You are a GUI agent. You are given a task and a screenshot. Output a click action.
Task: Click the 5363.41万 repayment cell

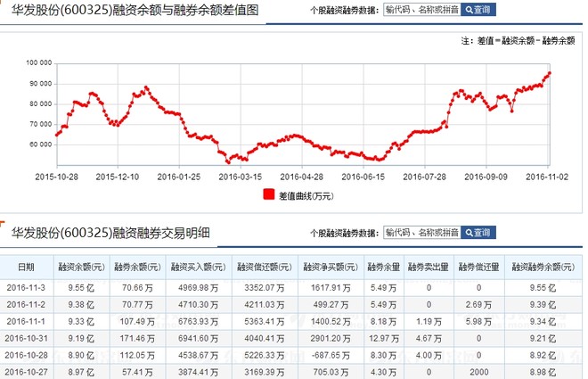265,321
